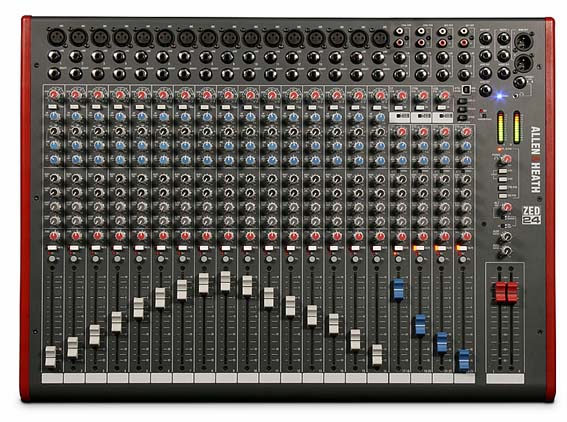The image size is (567, 422).
Task: Turn the channel 9 blue LF EQ knob
Action: pos(228,160)
